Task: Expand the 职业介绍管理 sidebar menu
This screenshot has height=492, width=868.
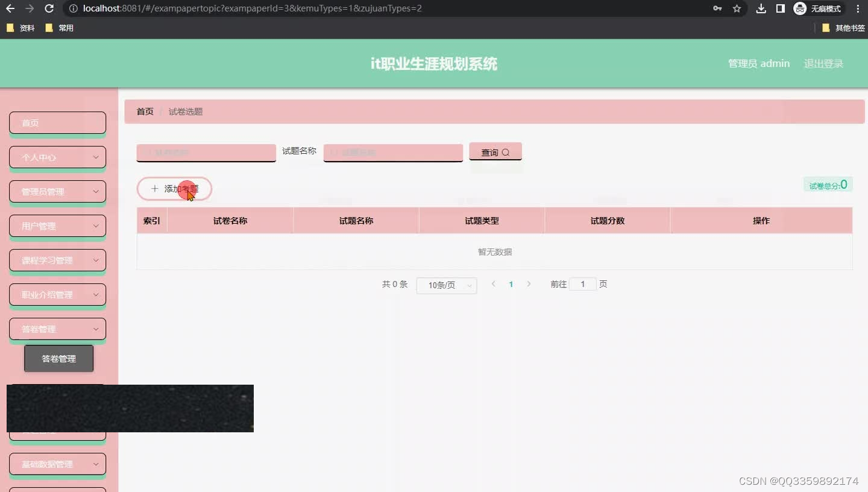Action: click(x=57, y=295)
